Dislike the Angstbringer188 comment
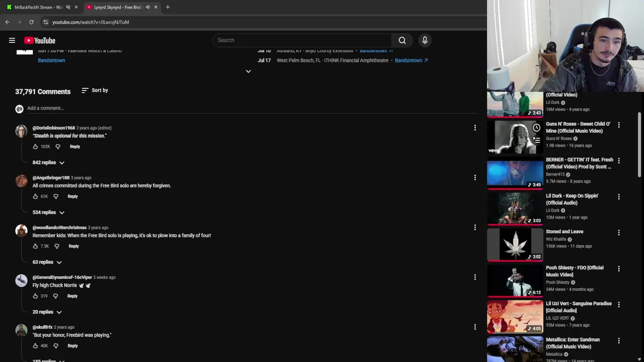Viewport: 644px width, 362px height. (56, 196)
